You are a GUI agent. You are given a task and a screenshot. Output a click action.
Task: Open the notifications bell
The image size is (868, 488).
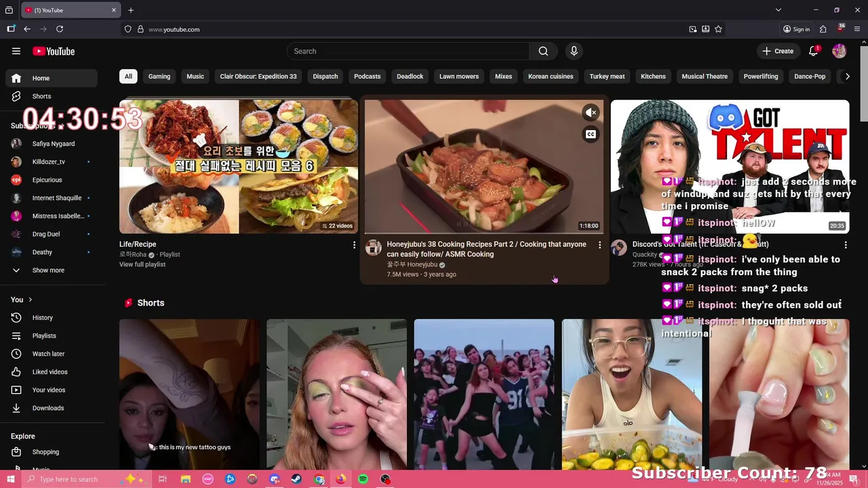pyautogui.click(x=814, y=51)
